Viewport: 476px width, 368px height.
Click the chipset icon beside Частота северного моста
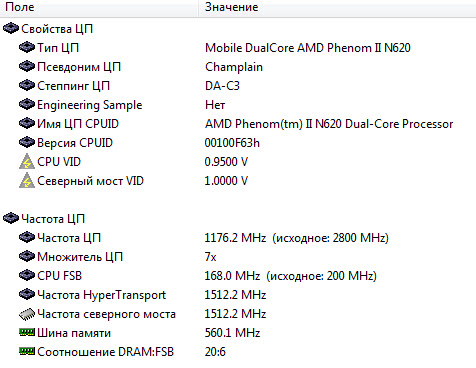click(27, 314)
